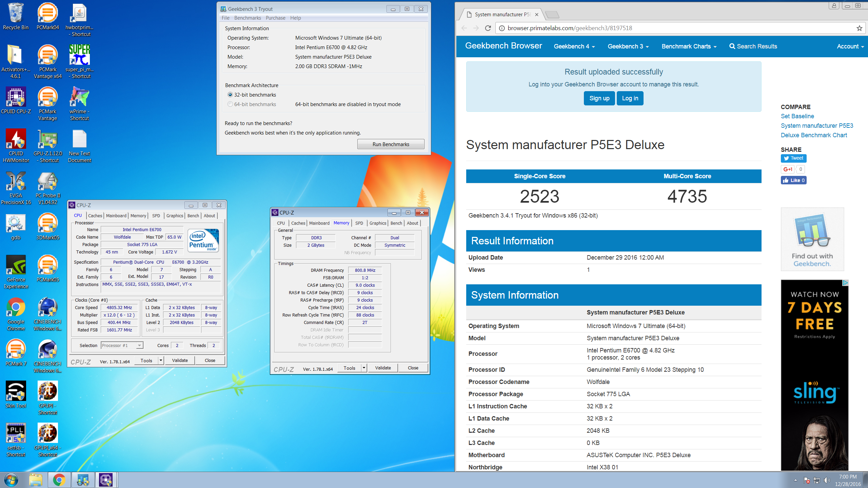Expand the Geekbench 4 navigation dropdown
868x488 pixels.
pos(574,46)
